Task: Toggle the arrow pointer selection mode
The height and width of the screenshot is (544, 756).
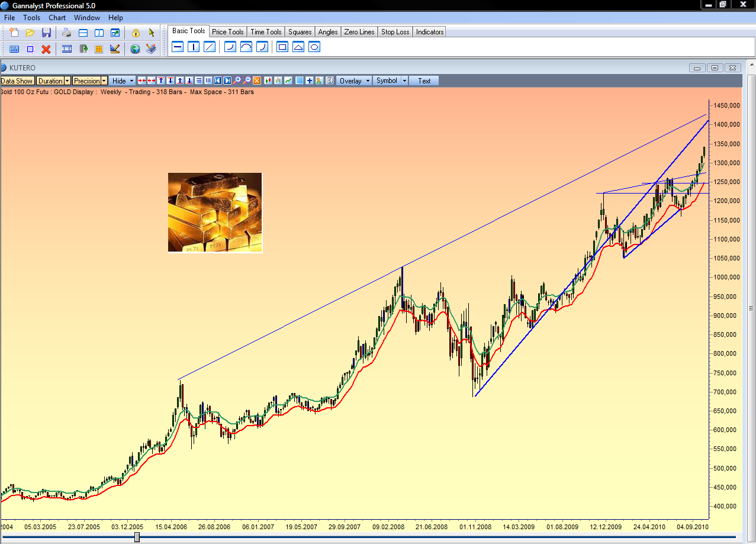Action: click(152, 33)
